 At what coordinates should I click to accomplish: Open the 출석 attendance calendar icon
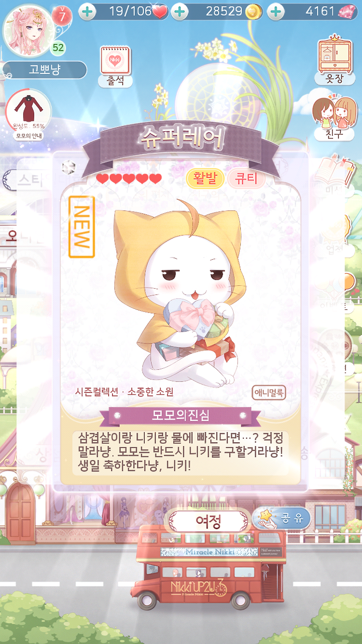(115, 66)
